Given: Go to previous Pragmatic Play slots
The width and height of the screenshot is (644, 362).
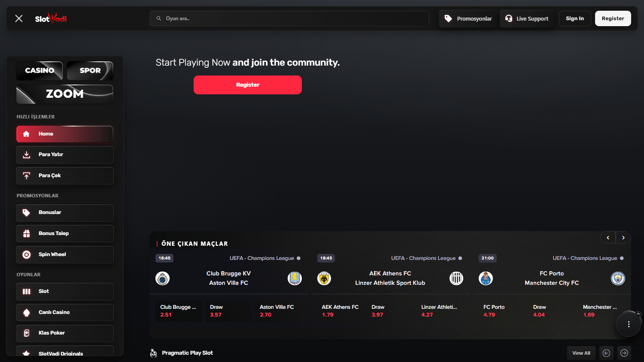Looking at the screenshot, I should 606,353.
